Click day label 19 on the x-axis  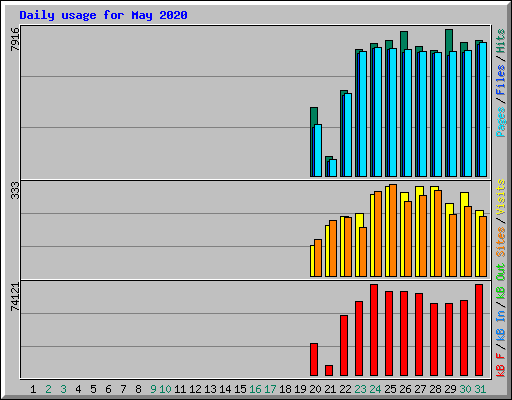[300, 389]
